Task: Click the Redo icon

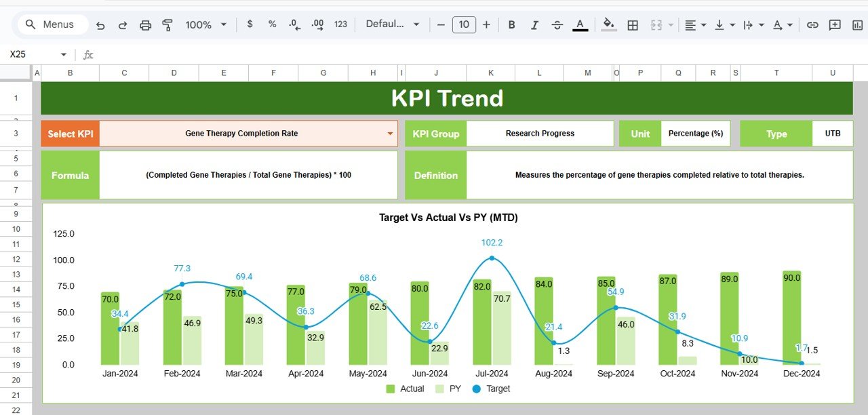Action: click(x=123, y=24)
